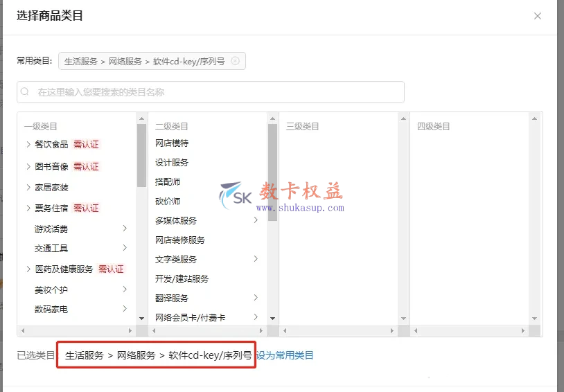Open the 交通工具 subcategory arrow
The width and height of the screenshot is (564, 392).
point(125,248)
